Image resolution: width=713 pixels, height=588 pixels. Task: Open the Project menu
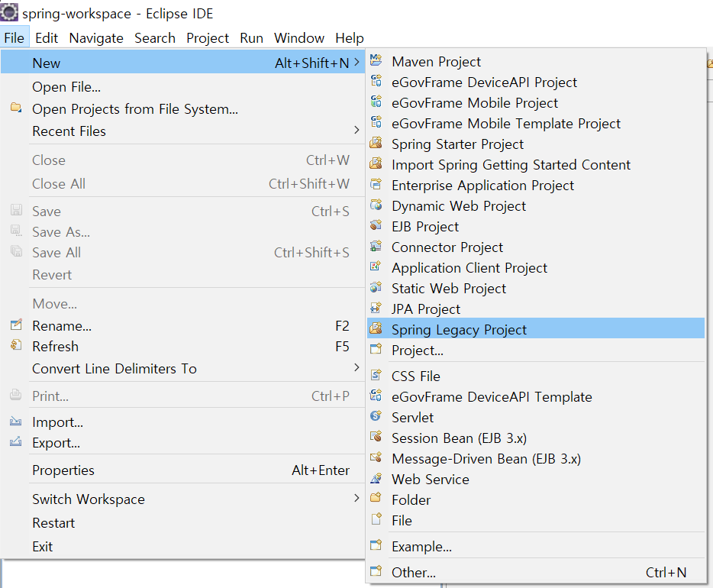coord(208,37)
